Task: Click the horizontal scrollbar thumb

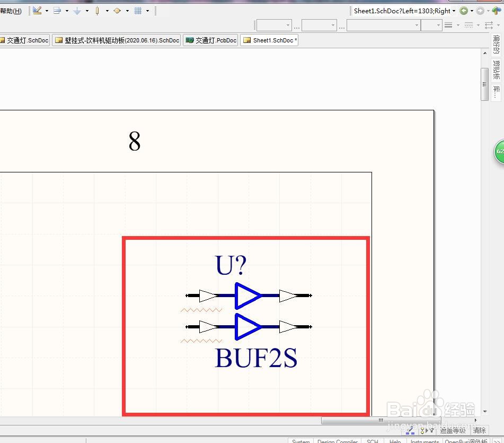Action: click(x=381, y=420)
